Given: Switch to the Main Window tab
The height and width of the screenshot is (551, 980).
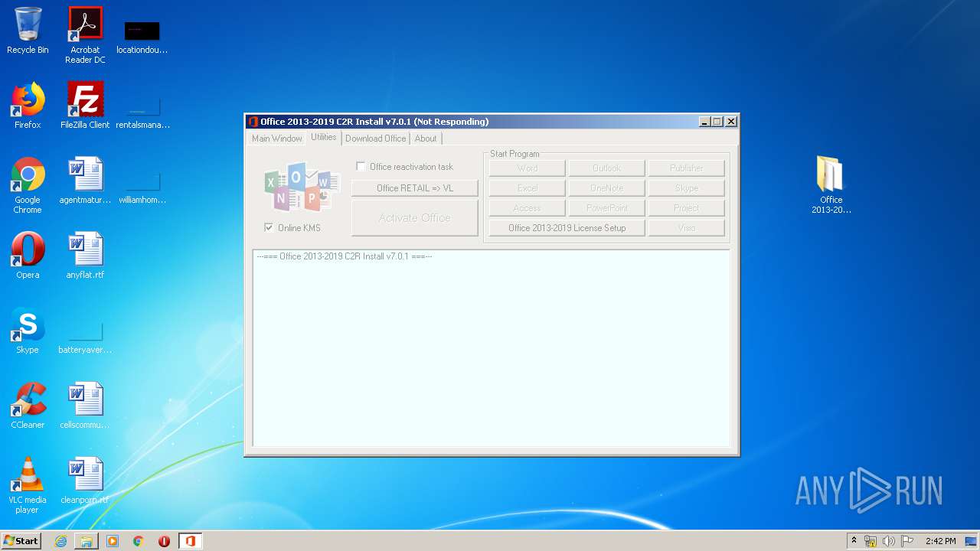Looking at the screenshot, I should [x=276, y=139].
